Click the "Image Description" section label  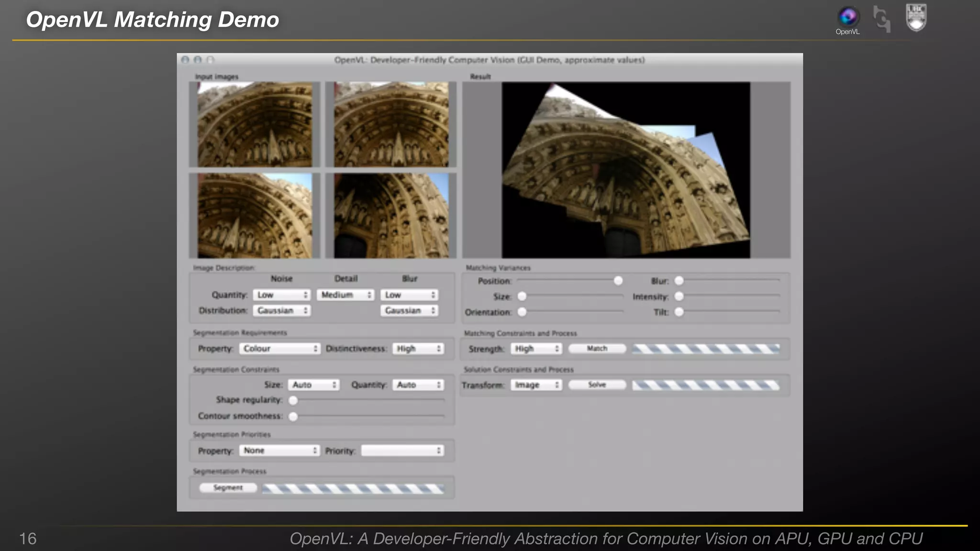tap(224, 268)
